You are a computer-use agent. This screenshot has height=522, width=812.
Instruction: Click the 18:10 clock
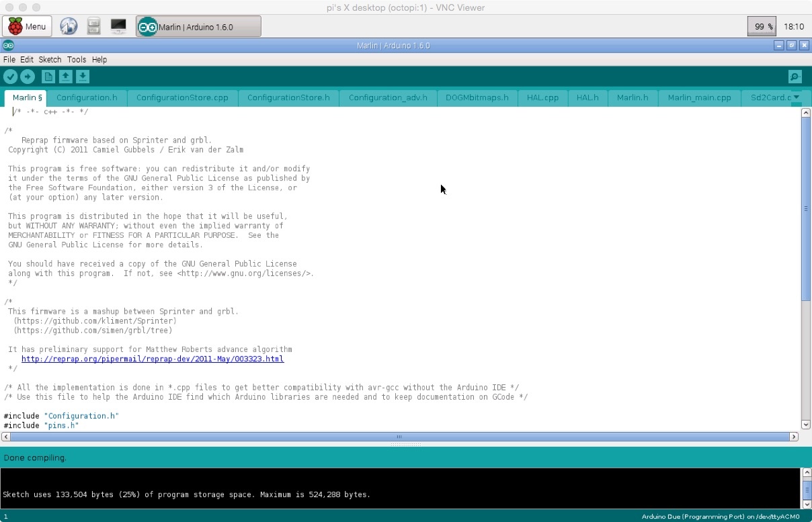[794, 27]
